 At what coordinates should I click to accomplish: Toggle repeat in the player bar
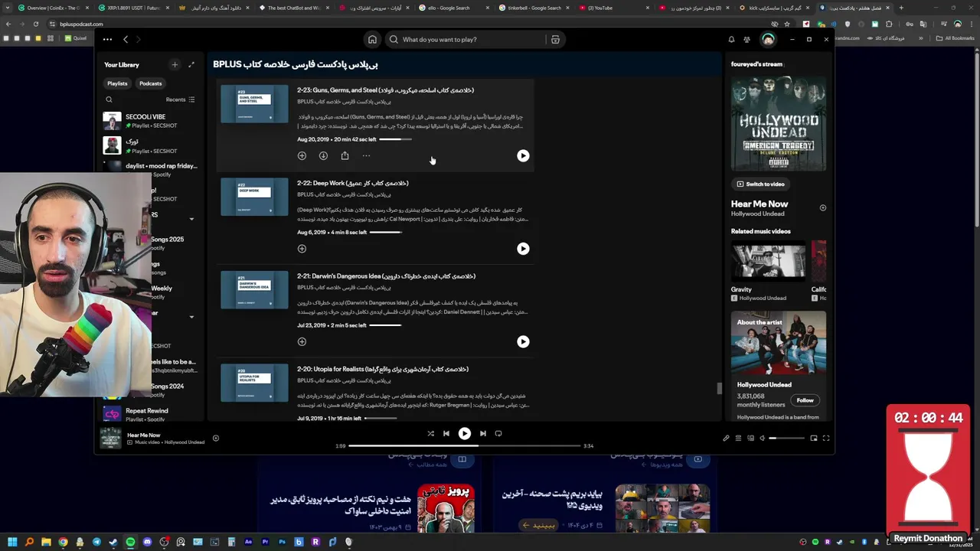click(498, 433)
